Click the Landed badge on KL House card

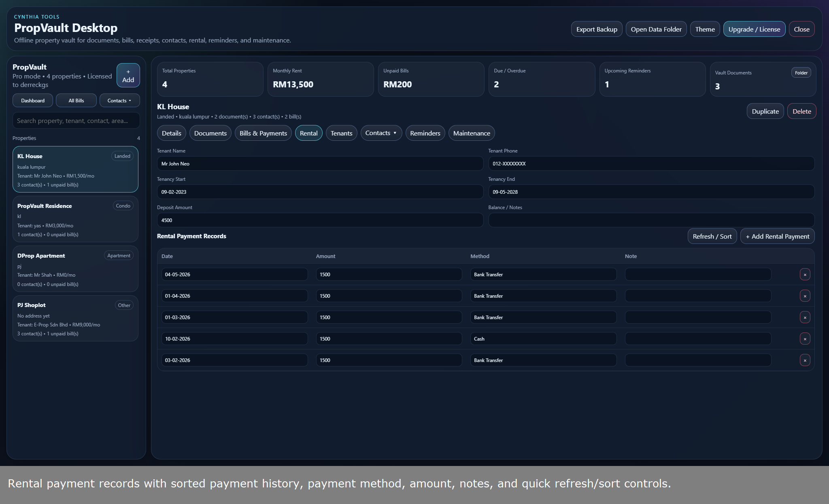(122, 156)
